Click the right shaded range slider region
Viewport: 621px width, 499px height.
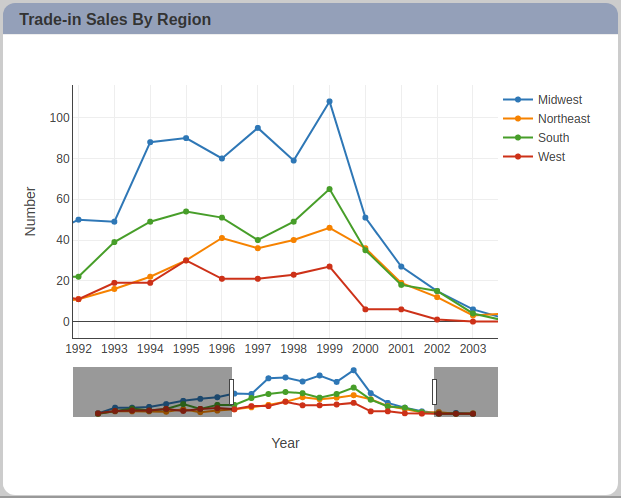pos(466,392)
